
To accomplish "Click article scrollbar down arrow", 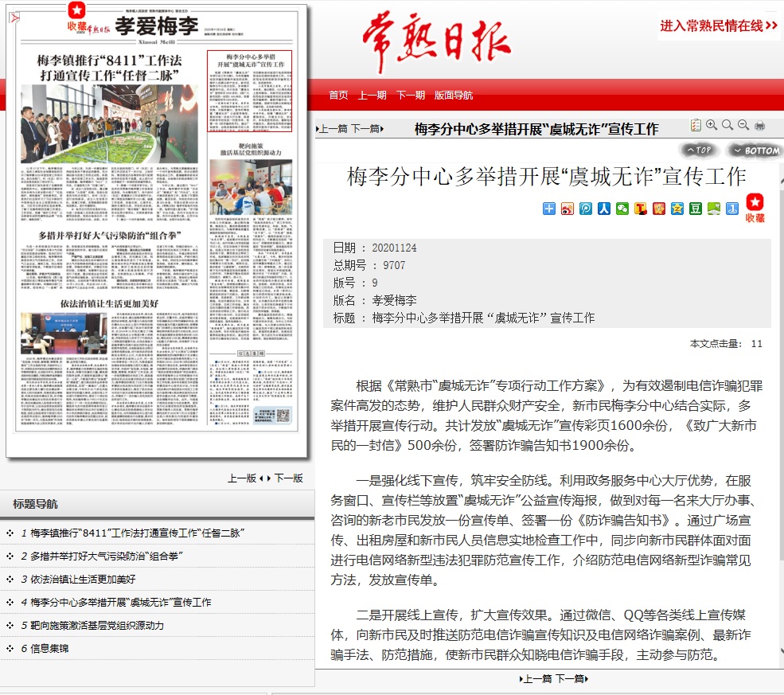I will click(x=781, y=651).
